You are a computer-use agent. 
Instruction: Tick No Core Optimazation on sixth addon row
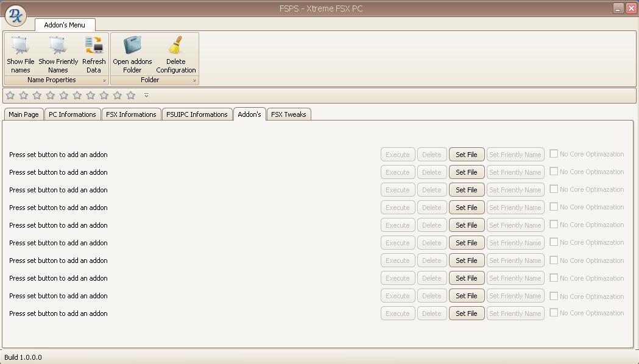coord(554,242)
